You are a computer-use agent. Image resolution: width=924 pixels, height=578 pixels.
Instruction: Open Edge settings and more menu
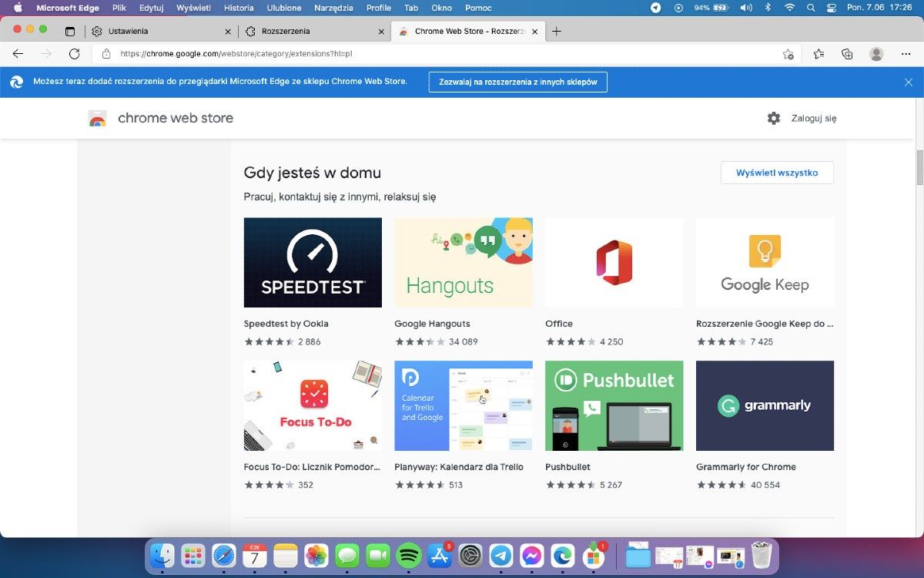[x=906, y=54]
